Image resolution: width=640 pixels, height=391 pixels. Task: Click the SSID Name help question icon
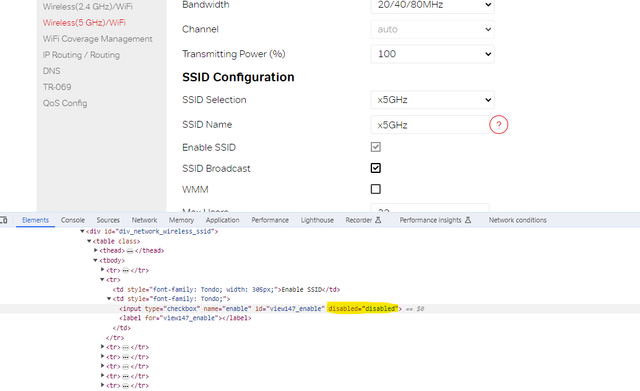coord(498,125)
